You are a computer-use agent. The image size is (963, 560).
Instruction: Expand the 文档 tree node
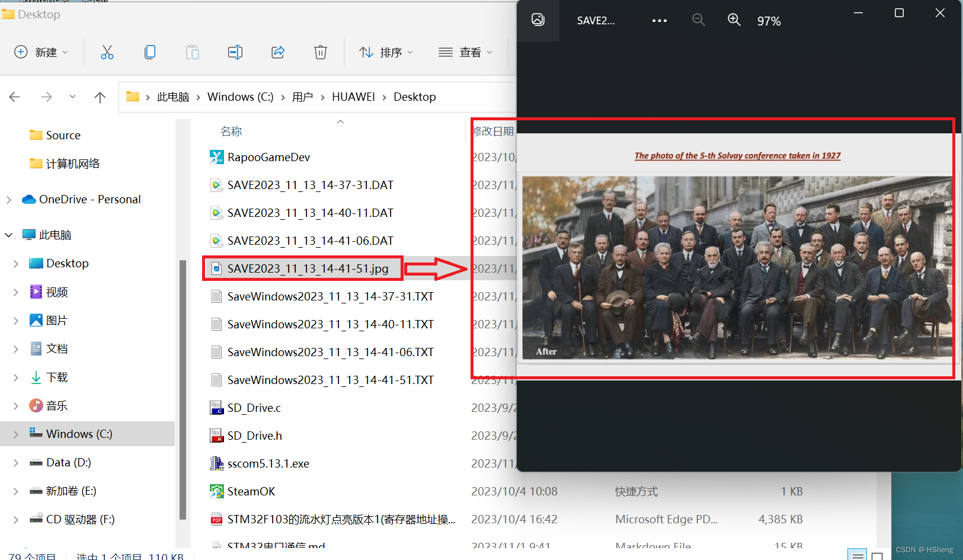click(x=16, y=349)
